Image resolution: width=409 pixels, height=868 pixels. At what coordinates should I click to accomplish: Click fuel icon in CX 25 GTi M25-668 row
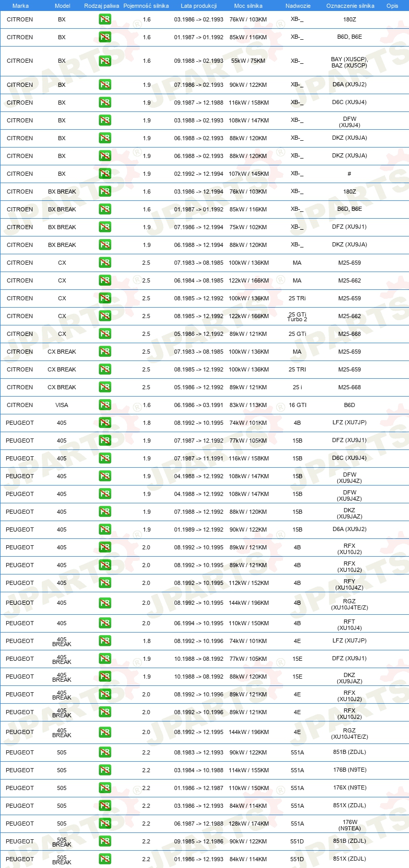105,334
